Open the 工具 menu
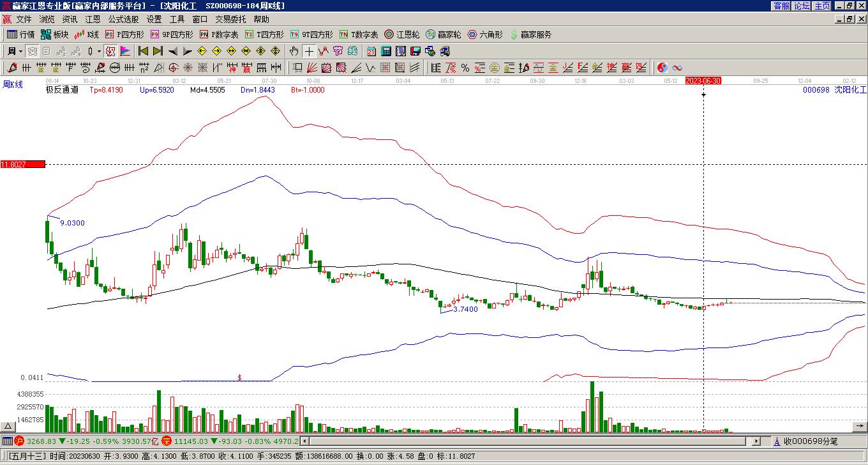Viewport: 868px width, 465px height. tap(177, 20)
